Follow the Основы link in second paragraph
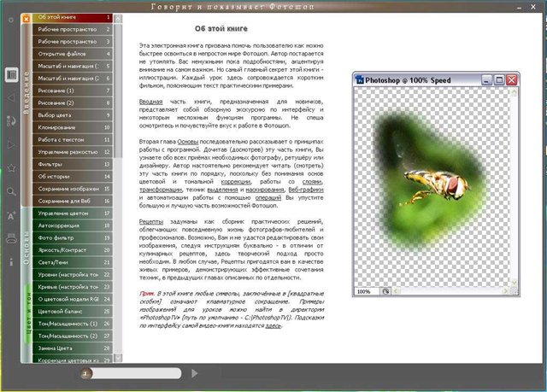Viewport: 547px width, 392px height. (188, 142)
